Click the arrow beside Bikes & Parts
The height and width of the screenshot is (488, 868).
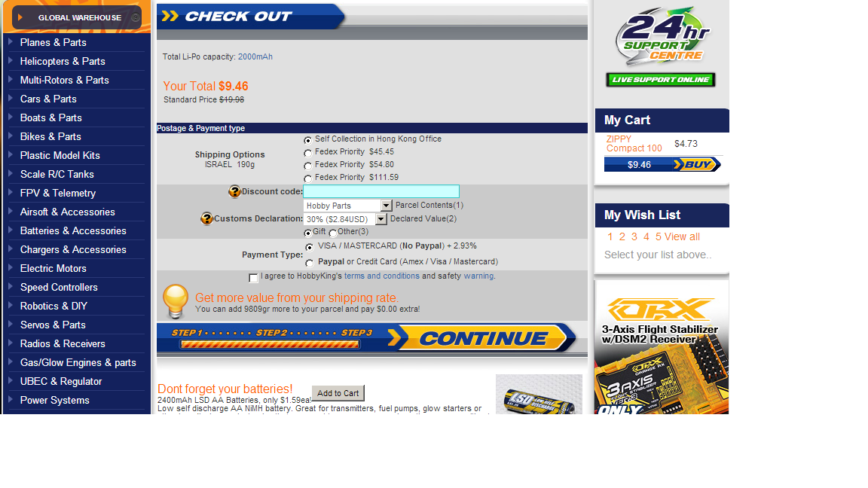tap(11, 136)
